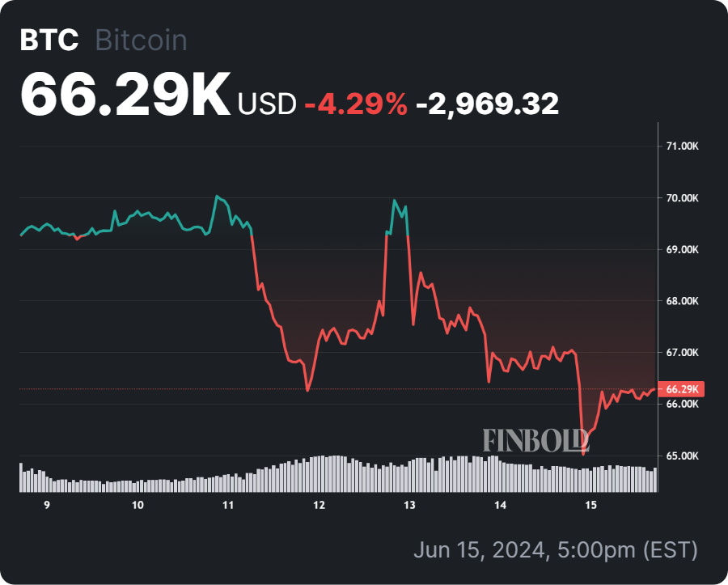
Task: Click the -2,969.32 change amount
Action: pyautogui.click(x=487, y=104)
